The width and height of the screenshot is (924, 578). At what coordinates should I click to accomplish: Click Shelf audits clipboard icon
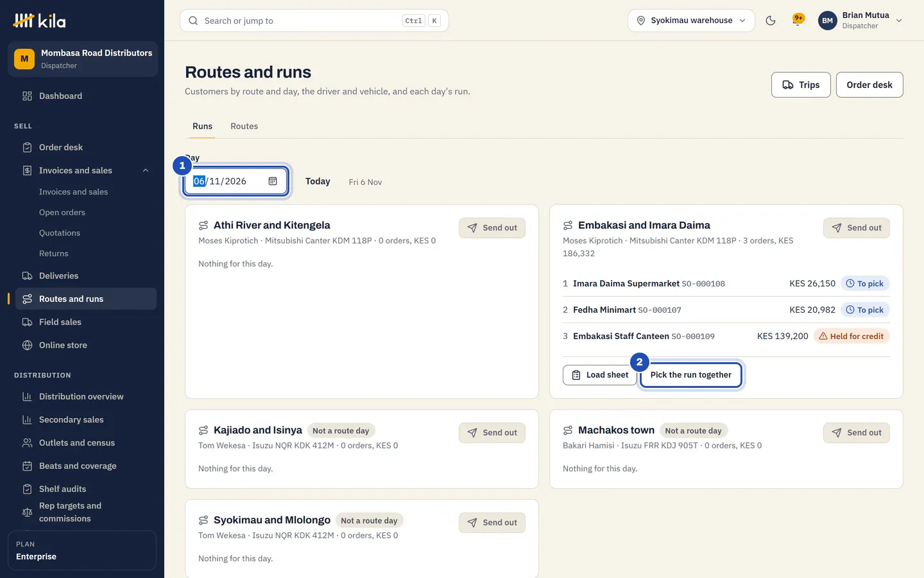click(x=27, y=489)
